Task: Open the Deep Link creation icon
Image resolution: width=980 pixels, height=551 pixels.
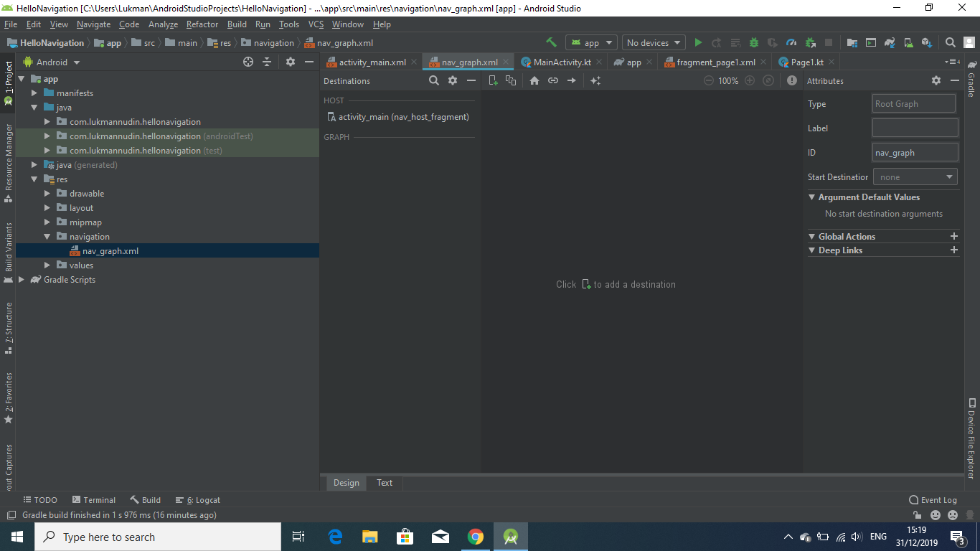Action: tap(553, 80)
